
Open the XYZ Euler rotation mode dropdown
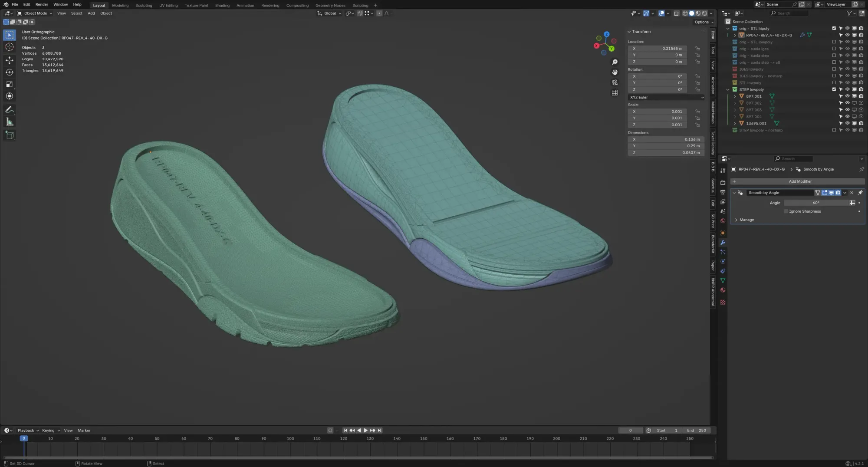click(x=666, y=97)
